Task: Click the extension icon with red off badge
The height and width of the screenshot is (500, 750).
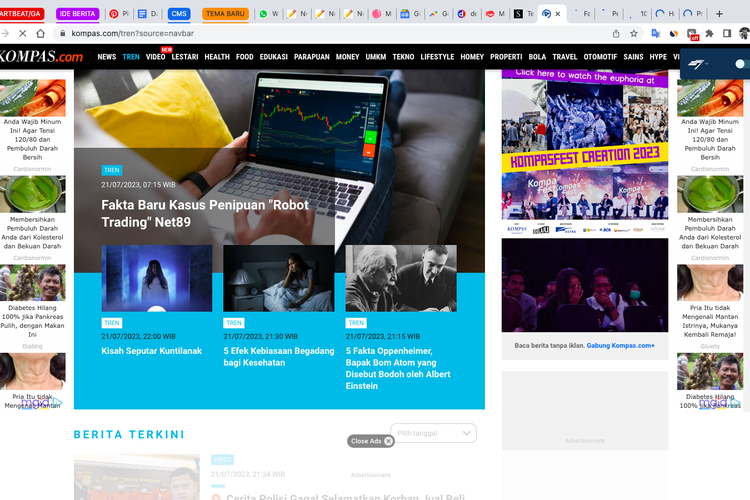Action: click(692, 33)
